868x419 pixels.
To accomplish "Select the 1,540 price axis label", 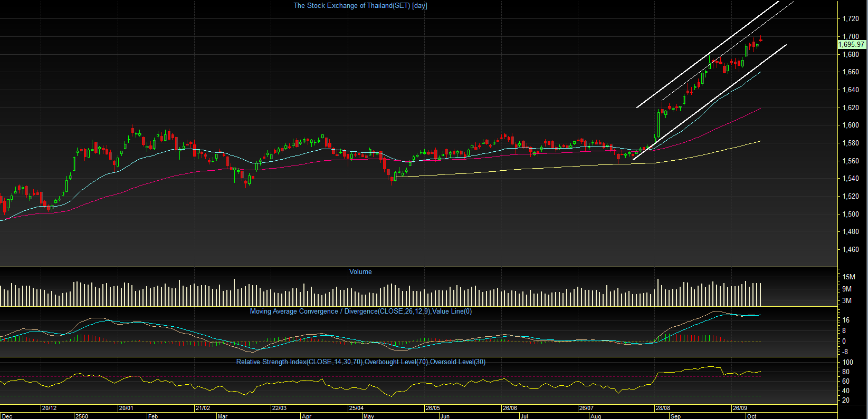I will click(851, 179).
